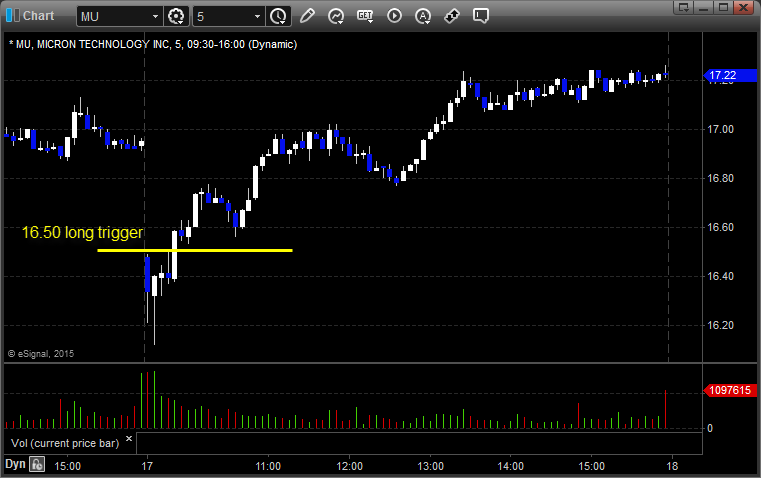This screenshot has width=761, height=478.
Task: Click the 17.00 price axis label
Action: coord(720,129)
